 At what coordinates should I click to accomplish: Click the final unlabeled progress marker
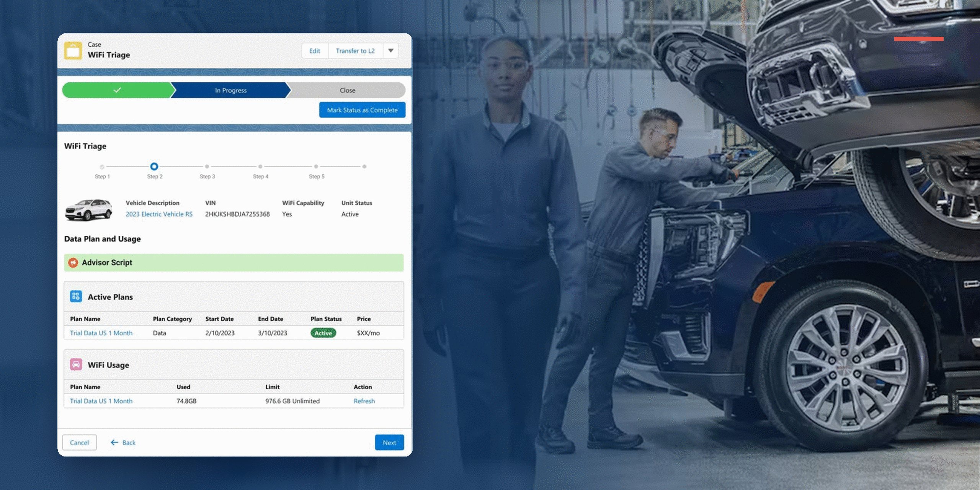click(364, 167)
